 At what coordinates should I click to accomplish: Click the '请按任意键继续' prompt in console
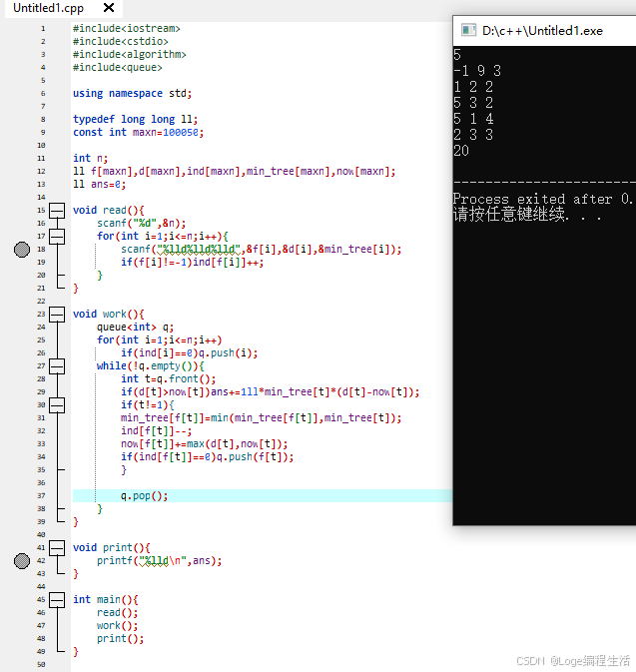point(509,214)
